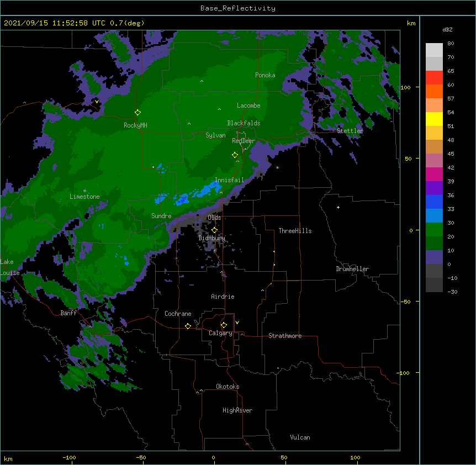Select the red 60-65 dBZ legend swatch
This screenshot has width=476, height=465.
(x=434, y=78)
